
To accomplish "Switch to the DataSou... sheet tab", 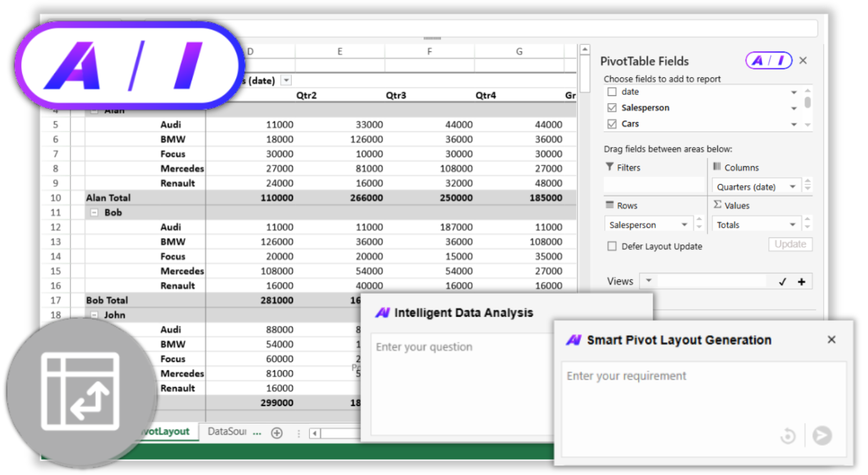I will [x=227, y=432].
